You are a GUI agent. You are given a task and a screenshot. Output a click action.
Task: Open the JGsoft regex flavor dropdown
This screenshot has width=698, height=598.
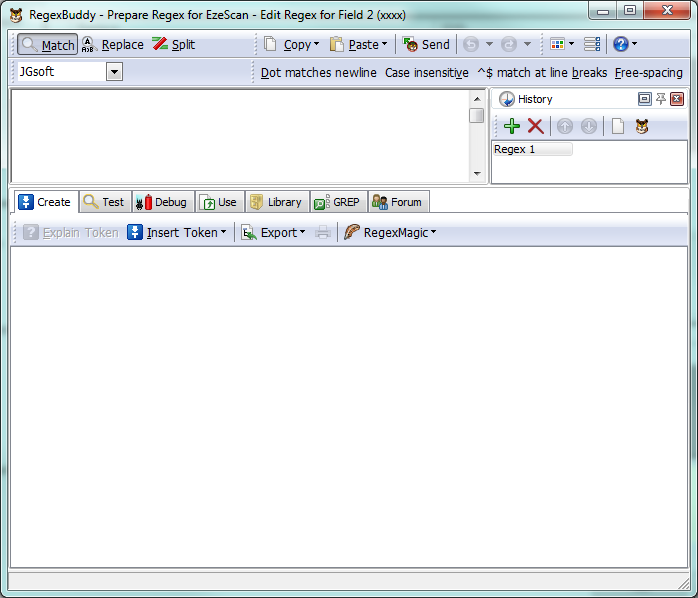(114, 72)
